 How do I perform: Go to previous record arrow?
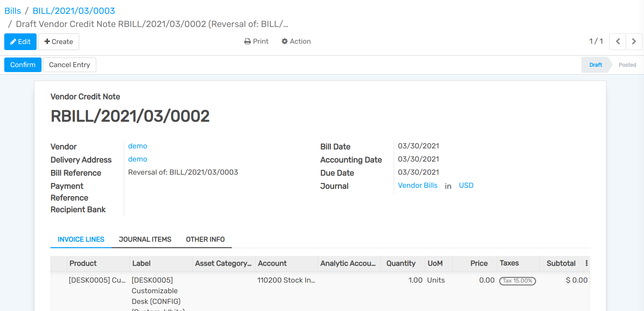pos(618,42)
